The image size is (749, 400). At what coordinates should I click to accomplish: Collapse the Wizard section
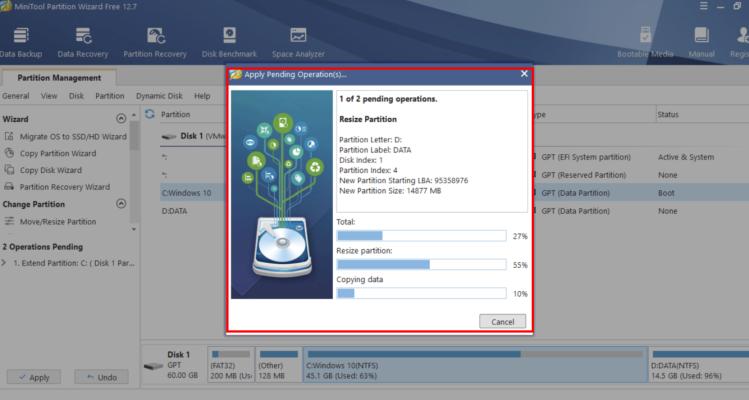point(121,119)
